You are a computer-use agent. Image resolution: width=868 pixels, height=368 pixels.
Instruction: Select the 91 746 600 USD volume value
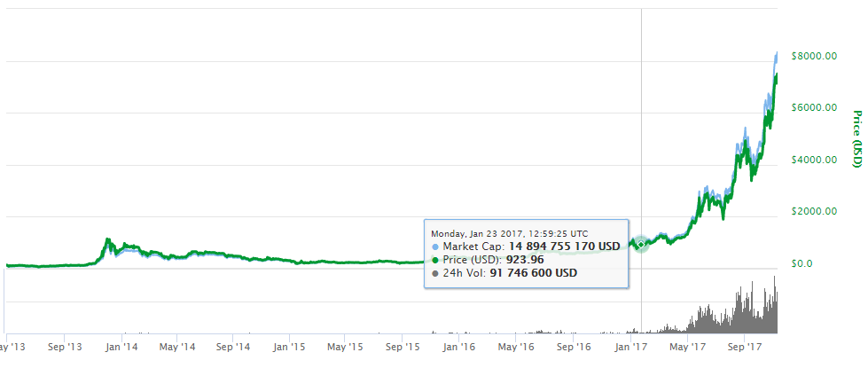click(530, 273)
